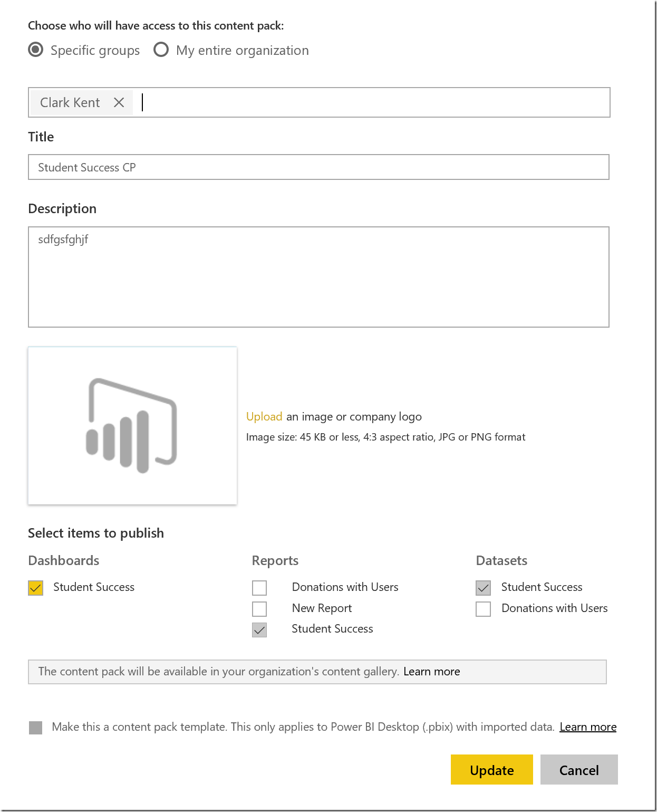This screenshot has width=657, height=812.
Task: Enable the content pack template checkbox
Action: (x=36, y=728)
